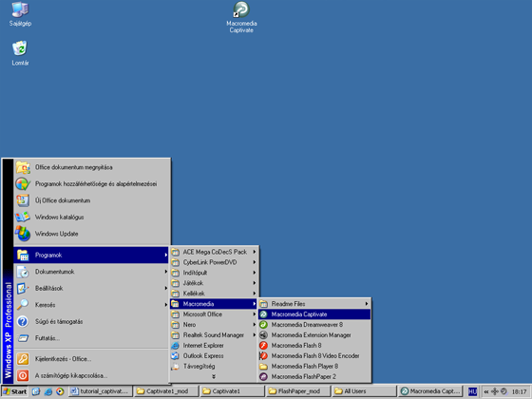Click the Programok folder icon
Viewport: 532px width, 399px height.
(23, 256)
